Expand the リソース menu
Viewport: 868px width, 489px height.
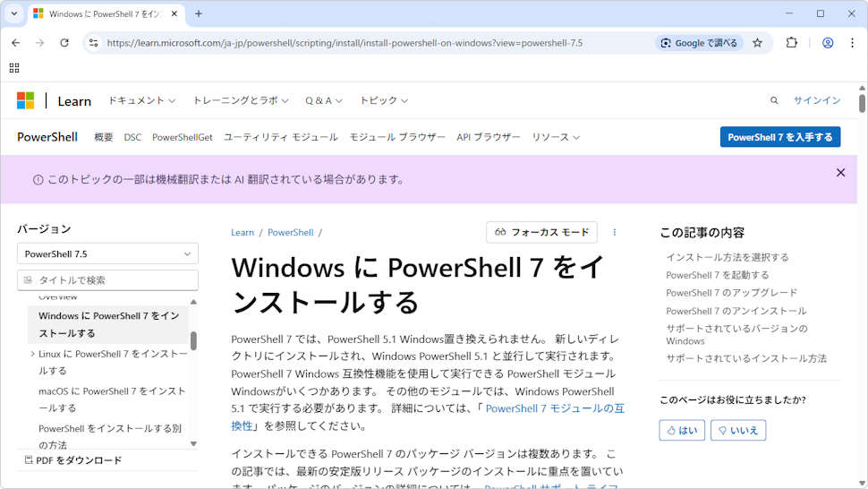[x=556, y=137]
